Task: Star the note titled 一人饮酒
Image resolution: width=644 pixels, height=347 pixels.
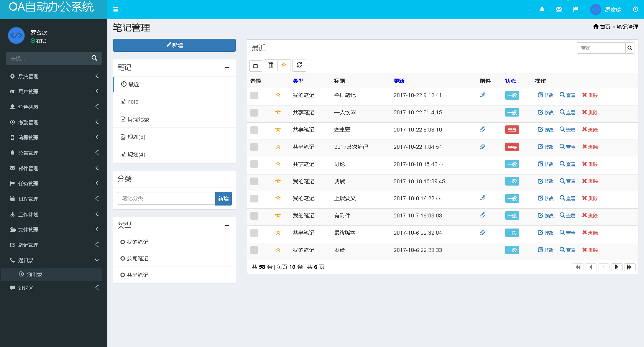Action: click(278, 112)
